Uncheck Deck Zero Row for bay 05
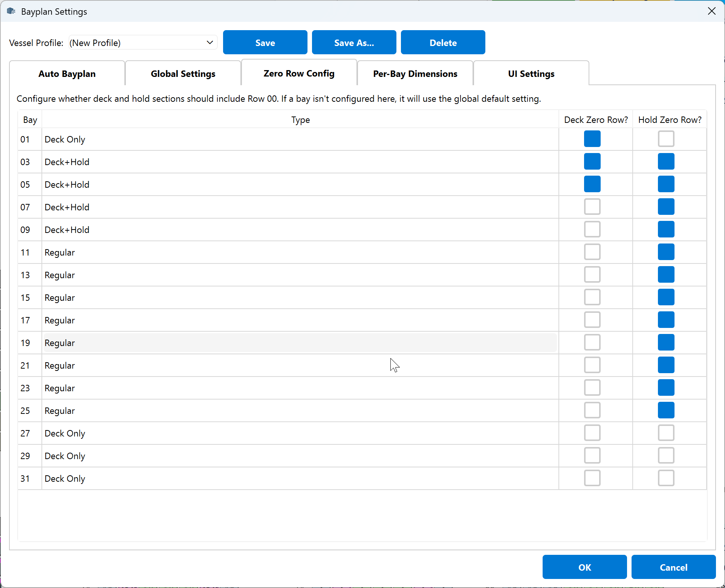Image resolution: width=725 pixels, height=588 pixels. pyautogui.click(x=592, y=184)
